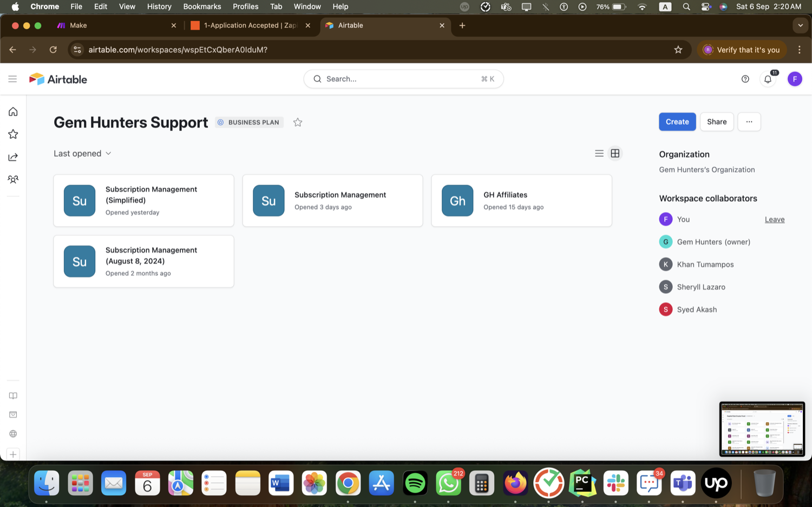Open the Profiles menu
This screenshot has height=507, width=812.
tap(246, 6)
